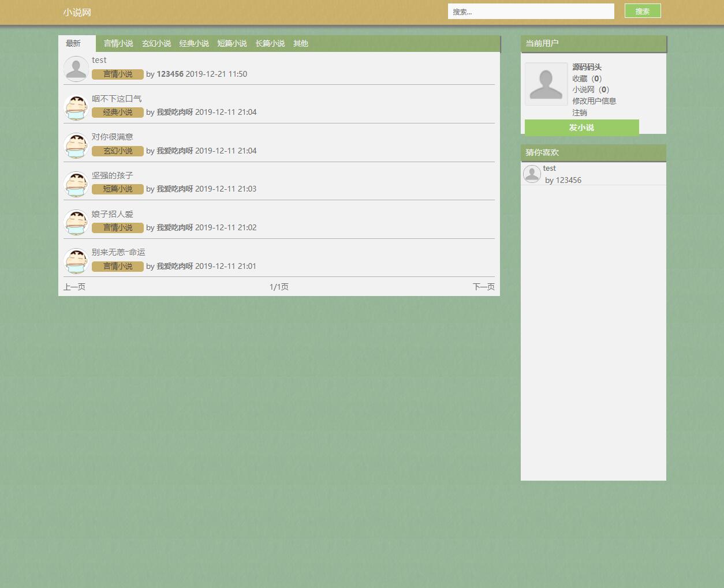Switch to the 言情小说 tab

coord(118,44)
